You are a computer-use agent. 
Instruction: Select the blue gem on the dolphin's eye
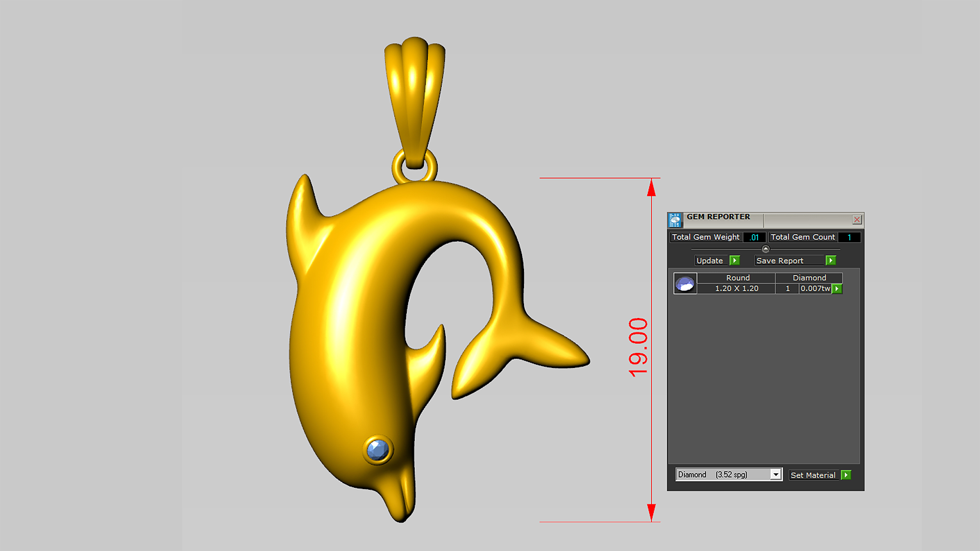(x=378, y=450)
